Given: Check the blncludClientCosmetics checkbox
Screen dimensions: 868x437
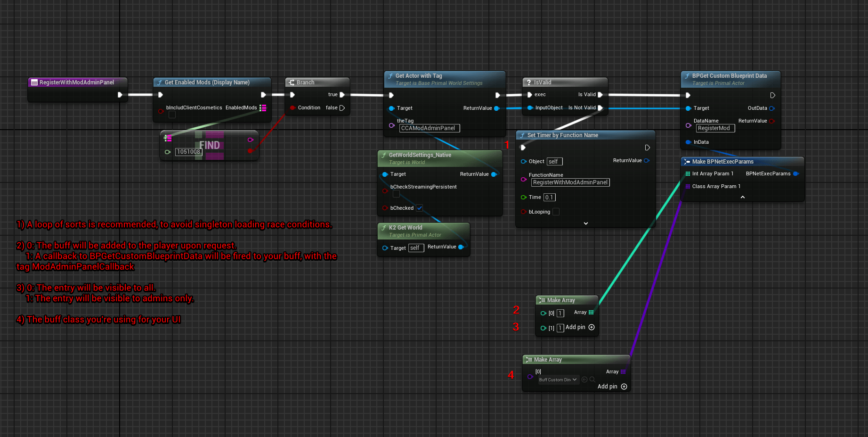Looking at the screenshot, I should pos(172,115).
